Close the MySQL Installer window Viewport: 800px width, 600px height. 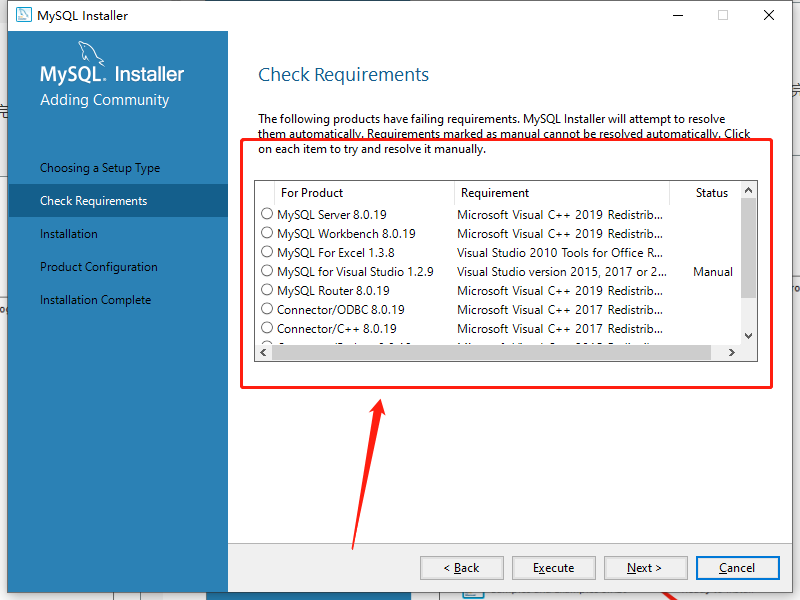click(x=769, y=15)
